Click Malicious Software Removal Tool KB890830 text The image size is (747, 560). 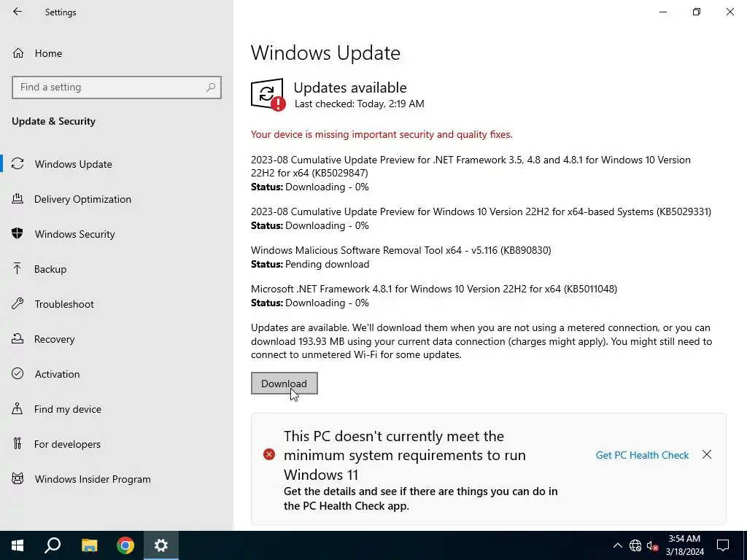coord(401,250)
